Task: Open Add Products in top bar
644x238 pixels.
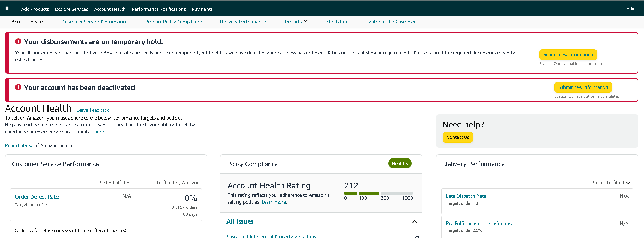Action: (35, 9)
